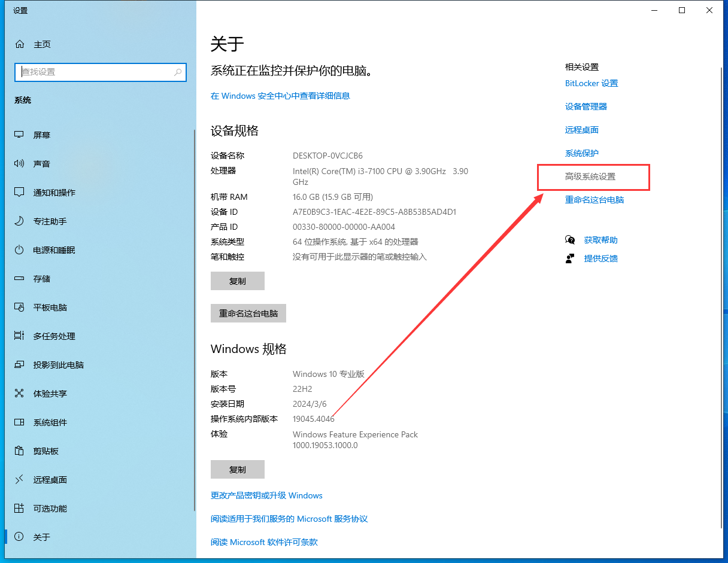728x563 pixels.
Task: Click the 存储 storage drive icon
Action: tap(19, 279)
